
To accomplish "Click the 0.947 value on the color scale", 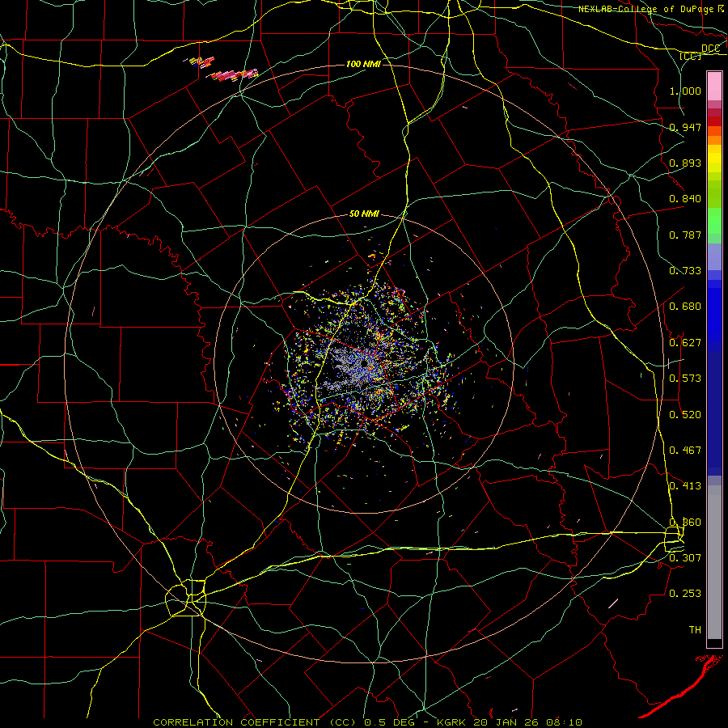I will tap(685, 127).
